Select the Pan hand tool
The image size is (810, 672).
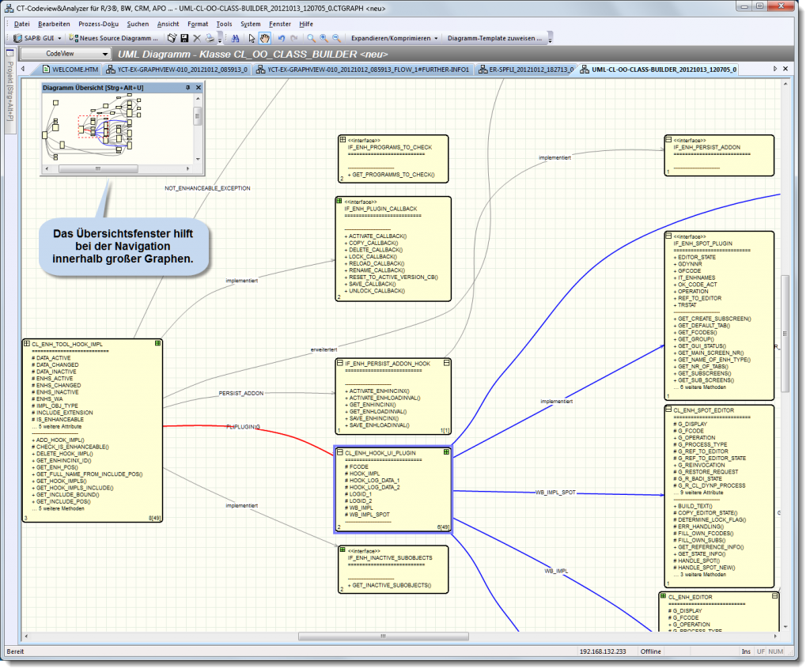coord(264,37)
